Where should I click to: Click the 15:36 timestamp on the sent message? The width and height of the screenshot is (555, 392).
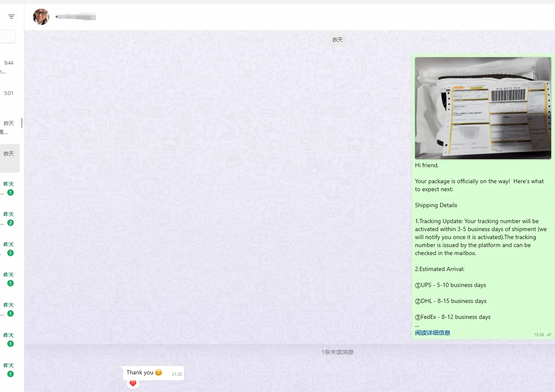539,335
